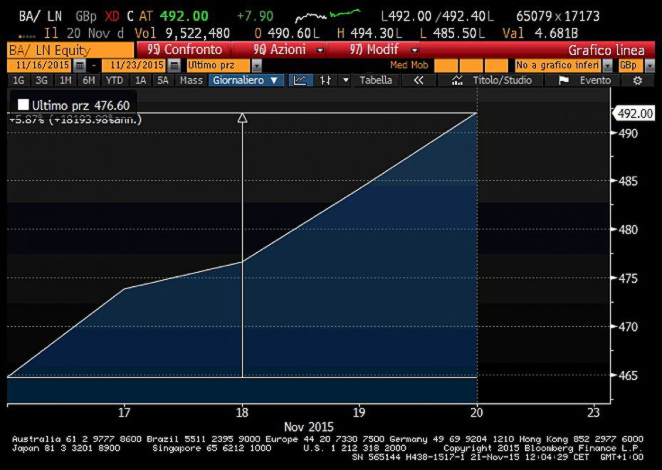This screenshot has width=662, height=470.
Task: Select the YTD time range
Action: pyautogui.click(x=115, y=80)
